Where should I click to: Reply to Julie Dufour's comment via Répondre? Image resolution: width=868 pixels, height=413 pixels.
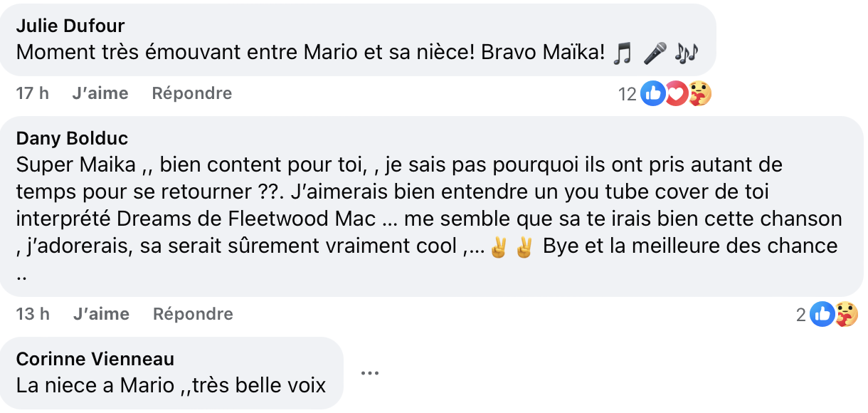coord(192,93)
